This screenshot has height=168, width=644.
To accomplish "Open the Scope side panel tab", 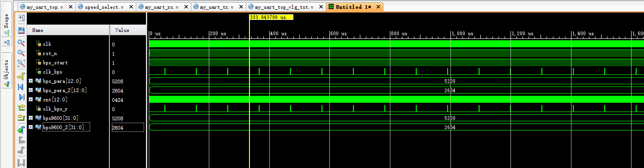I will [x=6, y=25].
